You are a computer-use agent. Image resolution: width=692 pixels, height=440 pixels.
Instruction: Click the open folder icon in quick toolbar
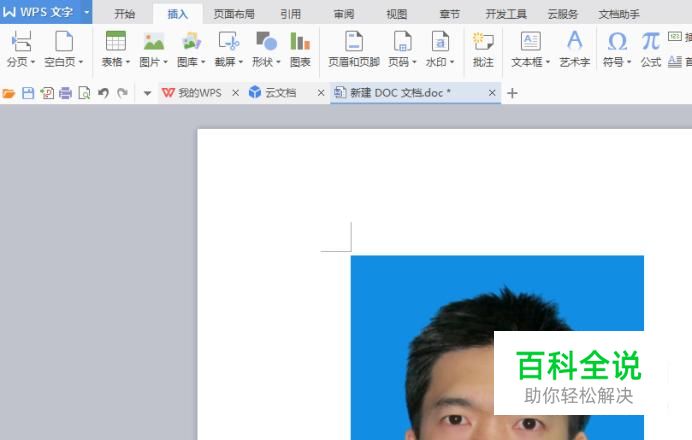click(9, 93)
